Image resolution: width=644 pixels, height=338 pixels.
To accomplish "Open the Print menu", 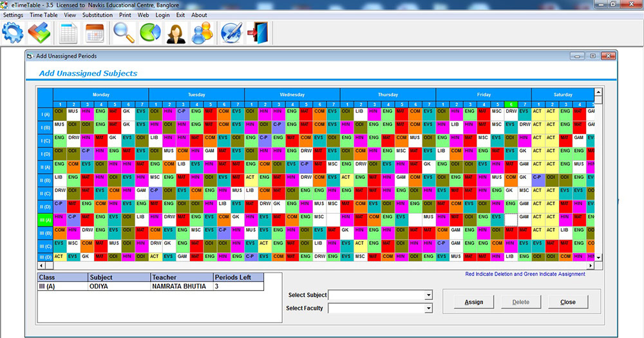I will pos(125,15).
